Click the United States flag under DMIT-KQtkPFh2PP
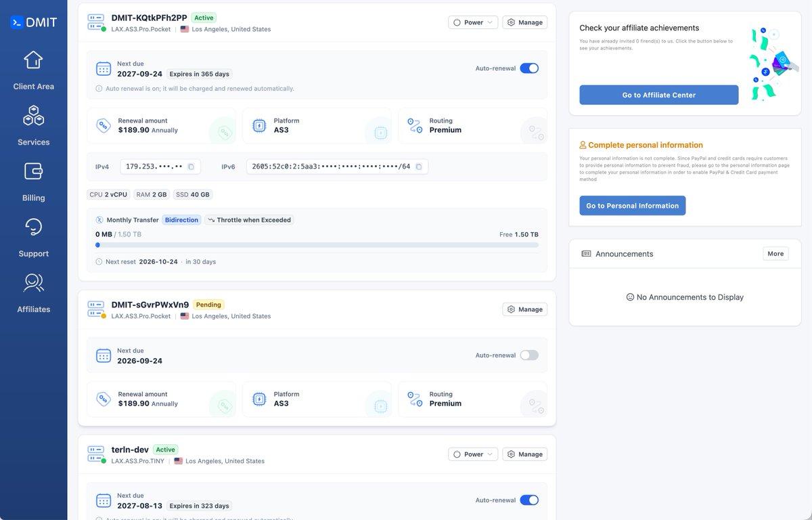Image resolution: width=812 pixels, height=520 pixels. [185, 29]
